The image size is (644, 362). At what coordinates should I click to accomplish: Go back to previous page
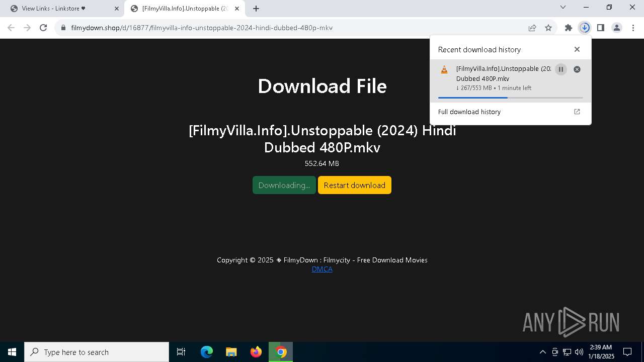11,28
